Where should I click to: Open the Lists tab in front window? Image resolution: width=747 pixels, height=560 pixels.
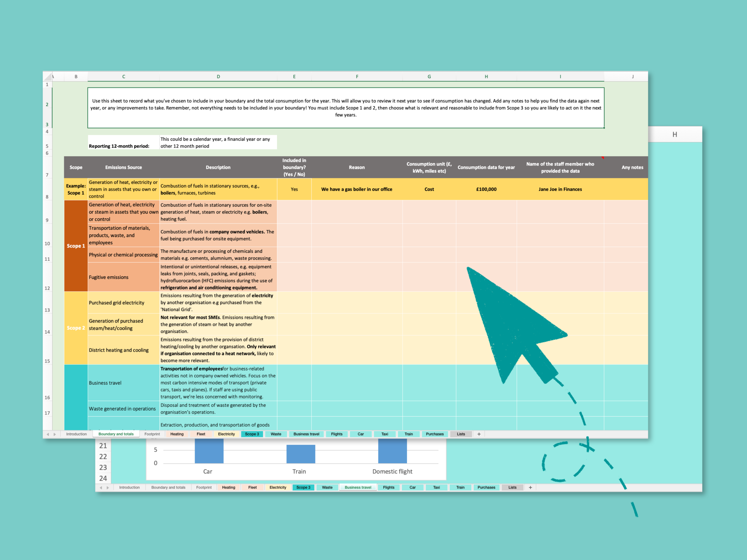pyautogui.click(x=461, y=434)
